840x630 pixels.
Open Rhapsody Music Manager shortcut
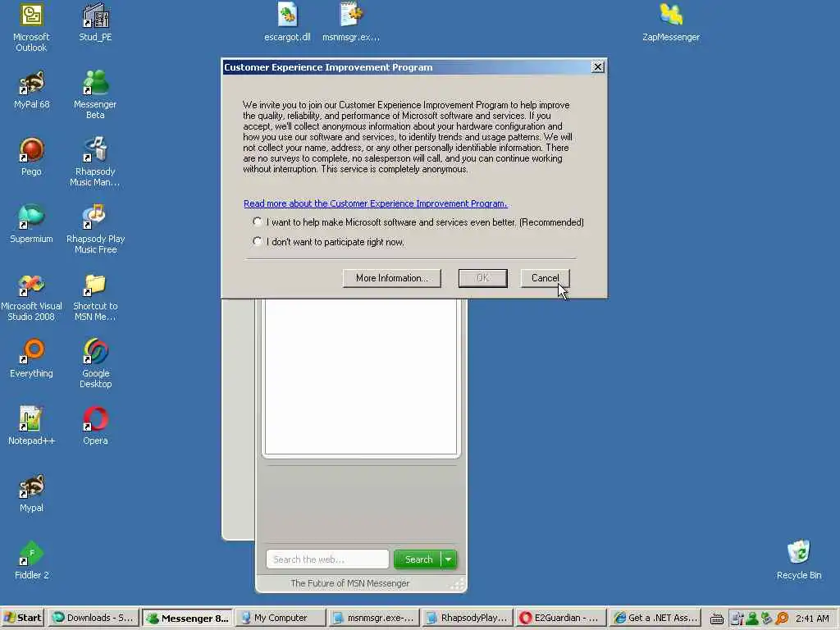click(x=95, y=162)
